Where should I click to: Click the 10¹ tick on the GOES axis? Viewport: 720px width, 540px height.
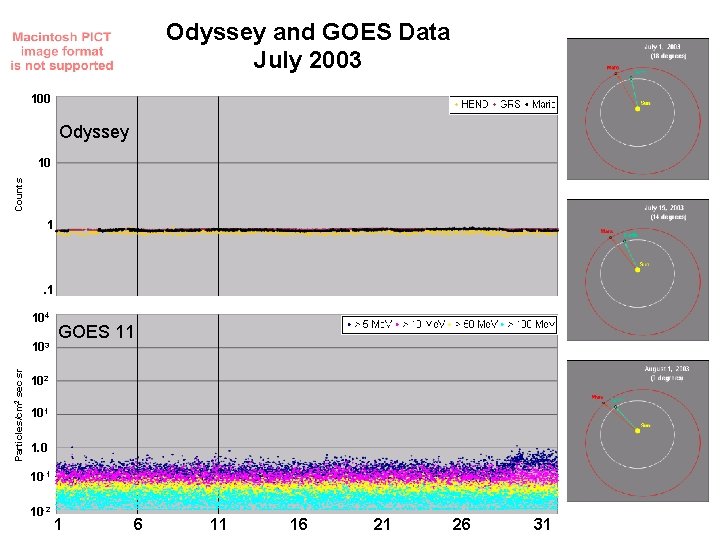(40, 413)
